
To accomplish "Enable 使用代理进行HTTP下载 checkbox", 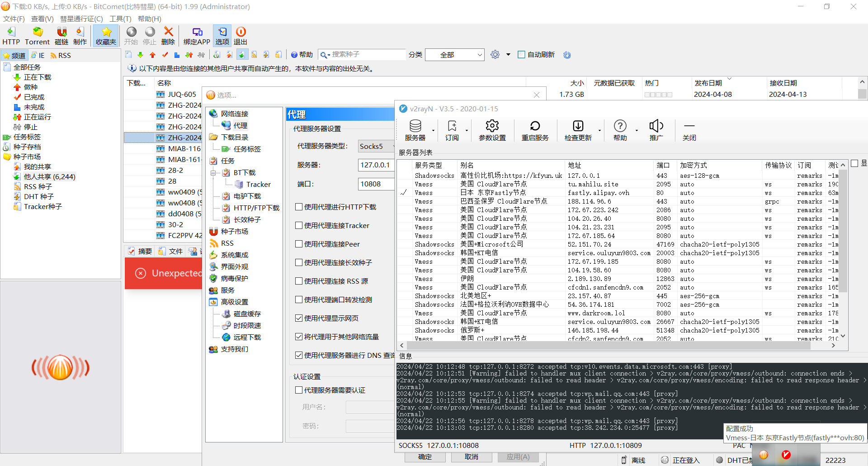I will click(x=299, y=207).
